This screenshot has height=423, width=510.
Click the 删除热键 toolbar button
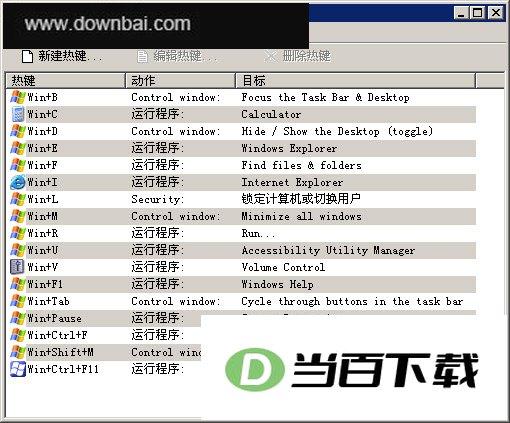pos(297,56)
